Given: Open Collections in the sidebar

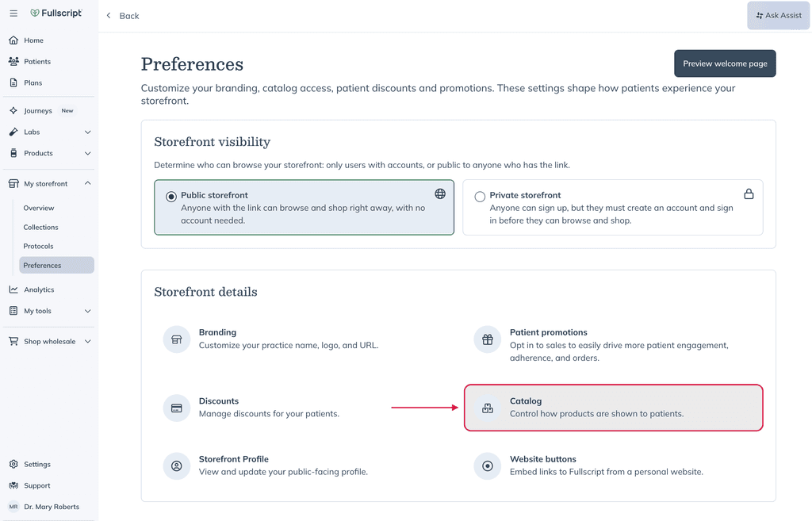Looking at the screenshot, I should 41,227.
